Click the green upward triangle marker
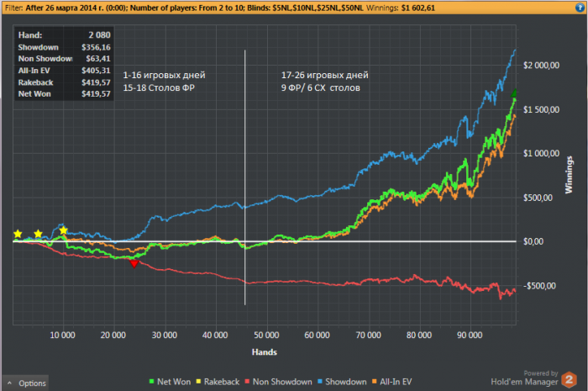Screen dimensions: 588x391 point(514,92)
